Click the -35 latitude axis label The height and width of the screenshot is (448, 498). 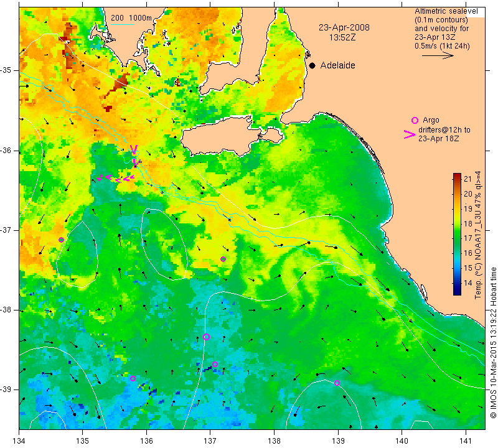6,70
